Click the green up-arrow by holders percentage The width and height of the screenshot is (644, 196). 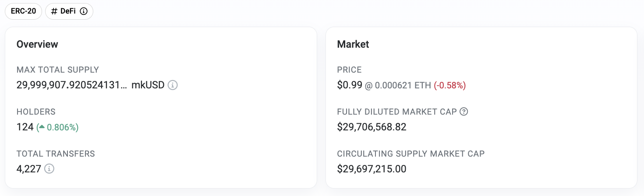[42, 127]
